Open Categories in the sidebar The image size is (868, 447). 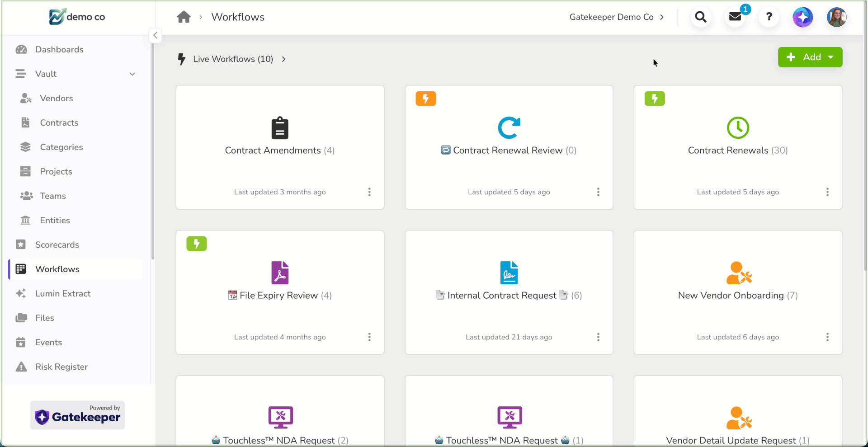[x=61, y=147]
